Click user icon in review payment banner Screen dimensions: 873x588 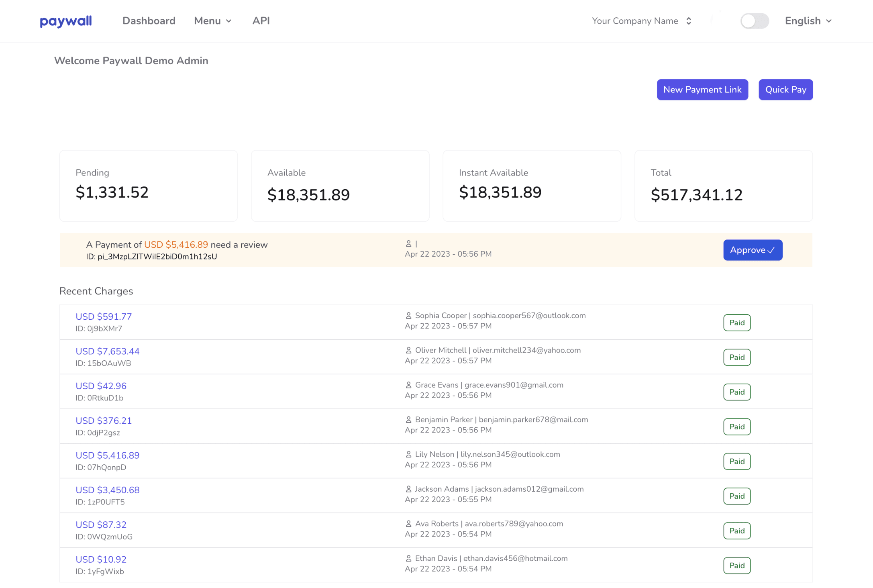pyautogui.click(x=408, y=244)
